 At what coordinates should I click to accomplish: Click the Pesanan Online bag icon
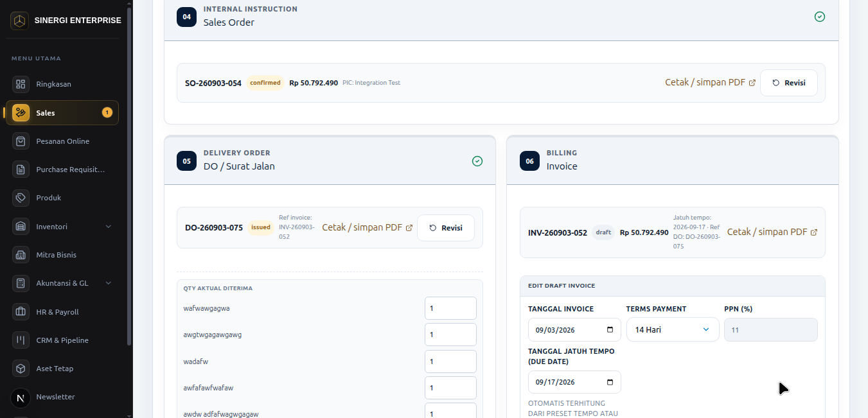[21, 141]
